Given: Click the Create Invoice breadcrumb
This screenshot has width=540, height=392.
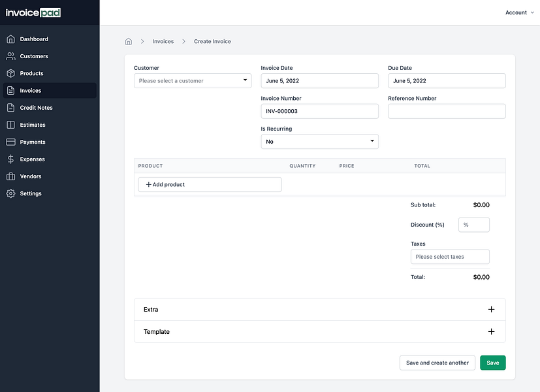Looking at the screenshot, I should [212, 41].
